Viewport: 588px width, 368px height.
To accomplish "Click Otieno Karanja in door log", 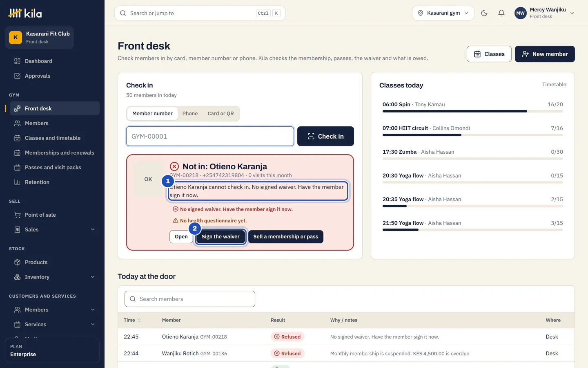I will coord(180,337).
